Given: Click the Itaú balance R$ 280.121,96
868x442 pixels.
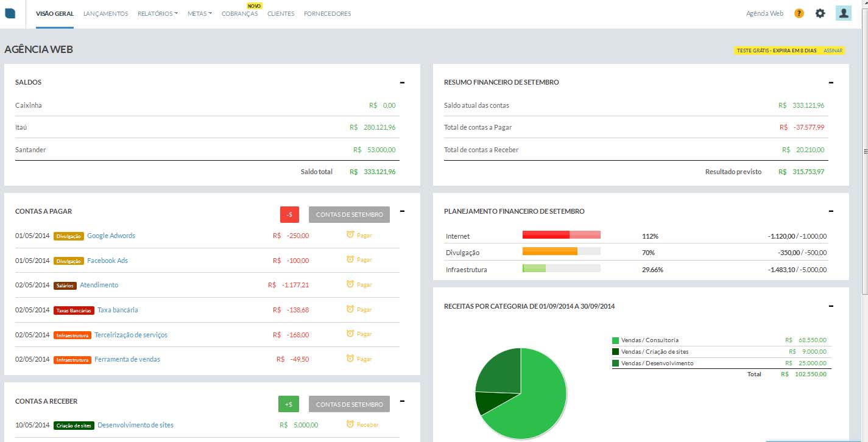Looking at the screenshot, I should pos(373,127).
